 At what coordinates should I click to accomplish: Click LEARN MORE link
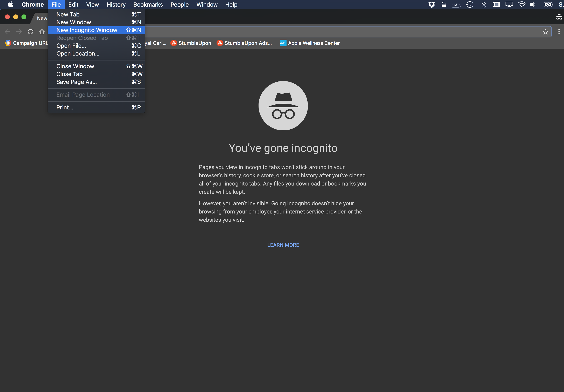pyautogui.click(x=283, y=245)
